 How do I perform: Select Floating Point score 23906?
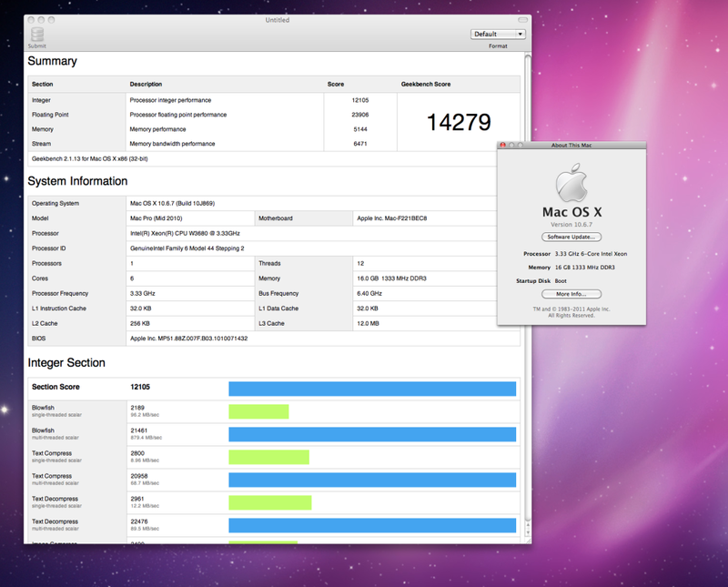tap(360, 115)
